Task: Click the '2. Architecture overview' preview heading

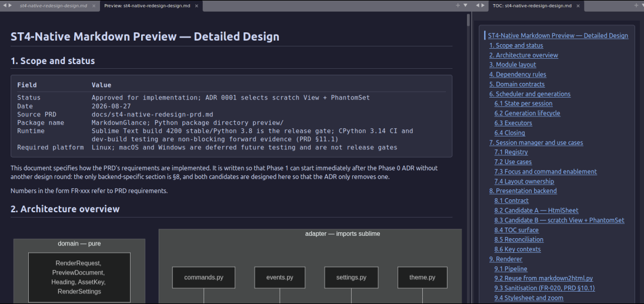Action: (65, 209)
